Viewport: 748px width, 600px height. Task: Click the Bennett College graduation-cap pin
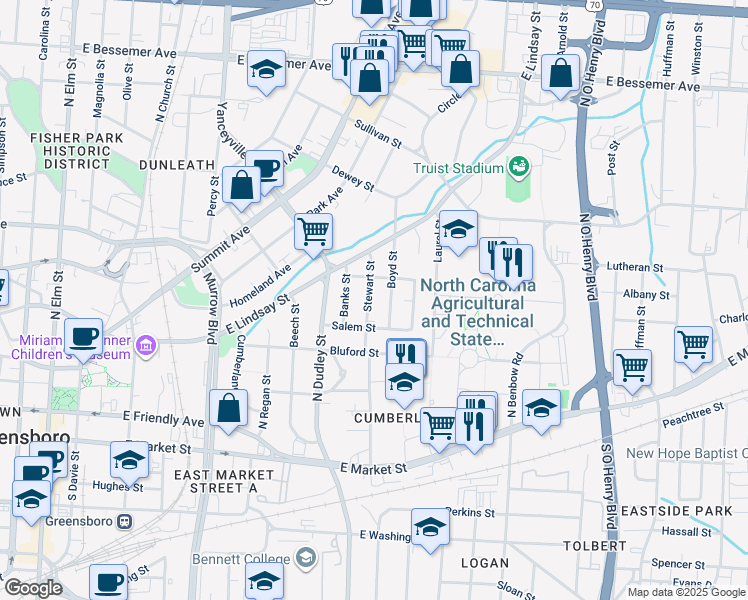(306, 558)
